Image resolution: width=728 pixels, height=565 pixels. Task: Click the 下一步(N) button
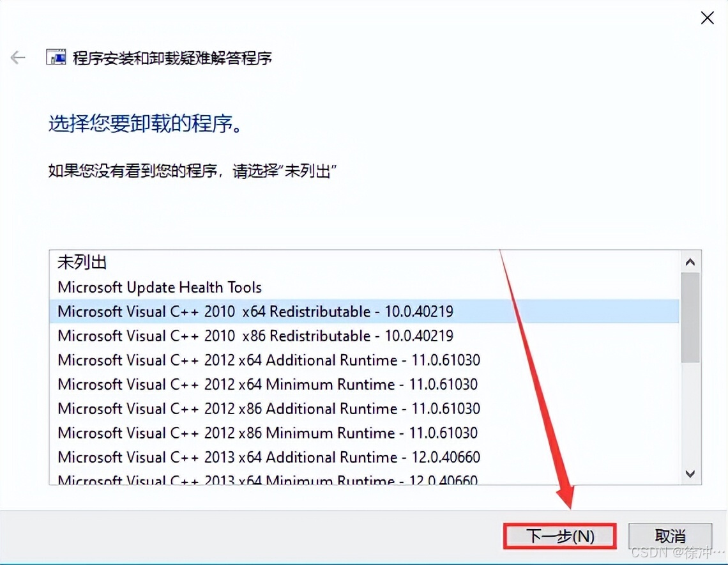[x=560, y=536]
